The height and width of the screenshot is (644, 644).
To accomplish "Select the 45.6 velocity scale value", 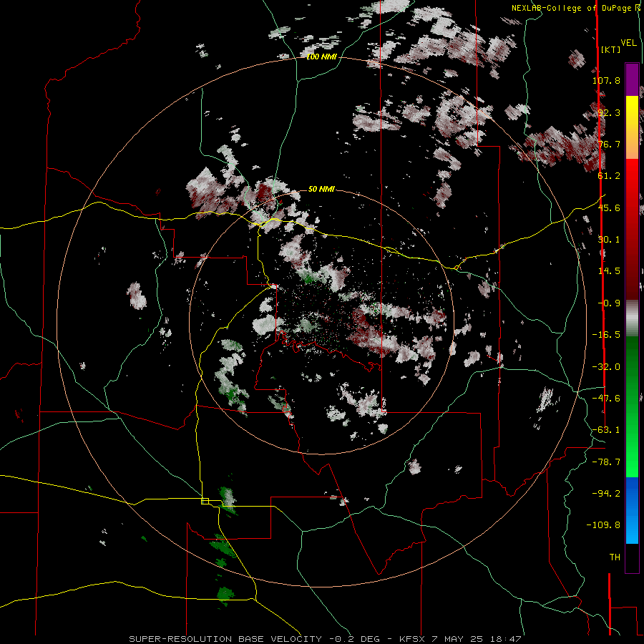I will [x=609, y=208].
